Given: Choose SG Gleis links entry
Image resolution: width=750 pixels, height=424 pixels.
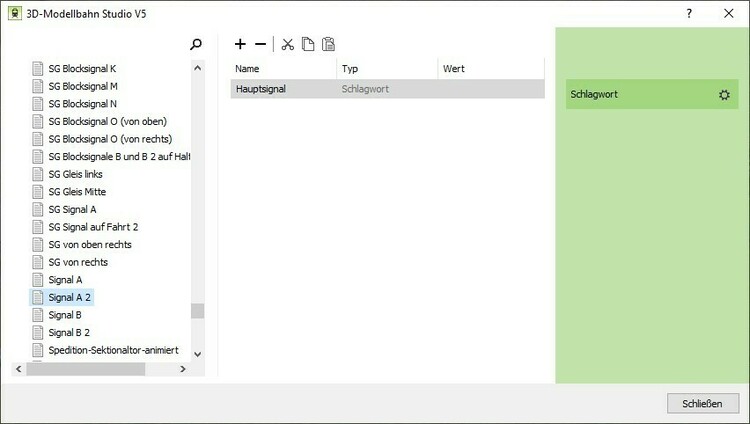Looking at the screenshot, I should [75, 174].
